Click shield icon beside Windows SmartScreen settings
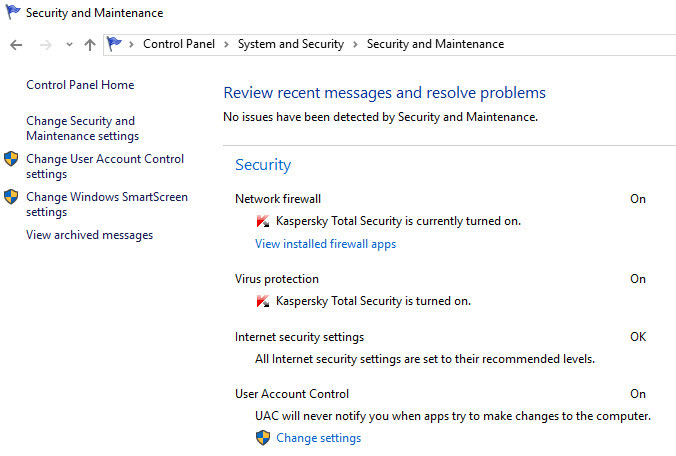Viewport: 676px width, 456px height. click(x=11, y=197)
